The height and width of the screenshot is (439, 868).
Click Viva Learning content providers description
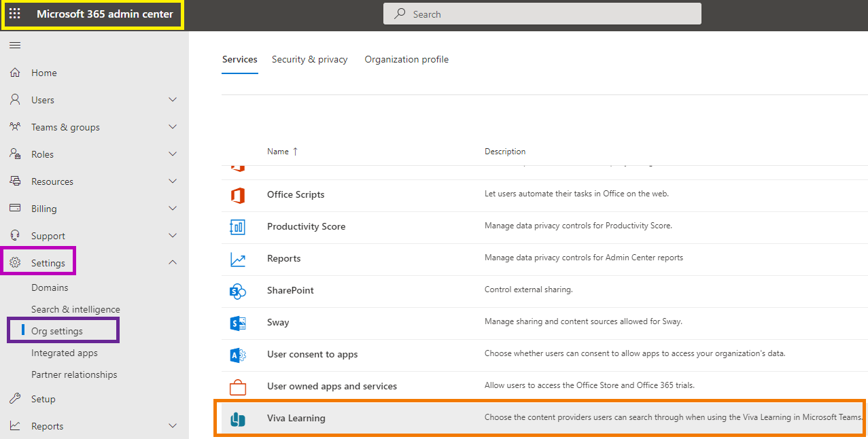[674, 417]
